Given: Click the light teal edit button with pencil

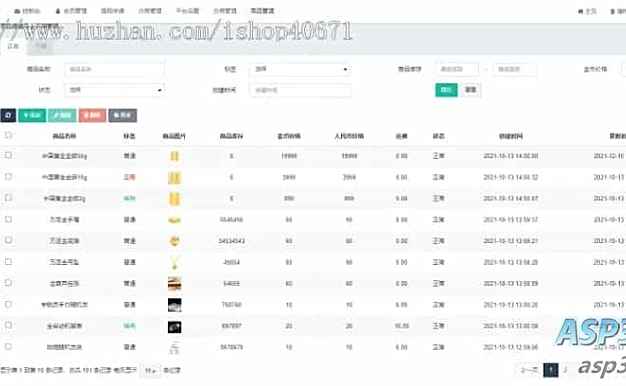Looking at the screenshot, I should pos(62,115).
